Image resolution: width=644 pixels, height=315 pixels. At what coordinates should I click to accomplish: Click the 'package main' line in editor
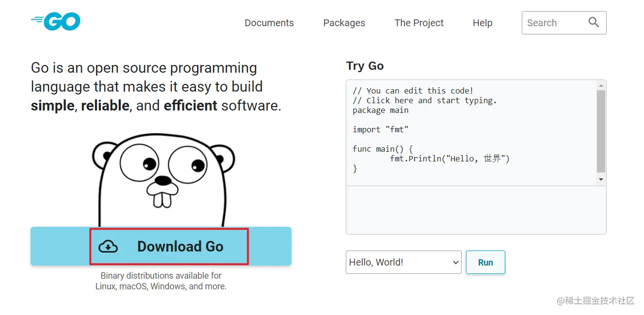pyautogui.click(x=381, y=110)
